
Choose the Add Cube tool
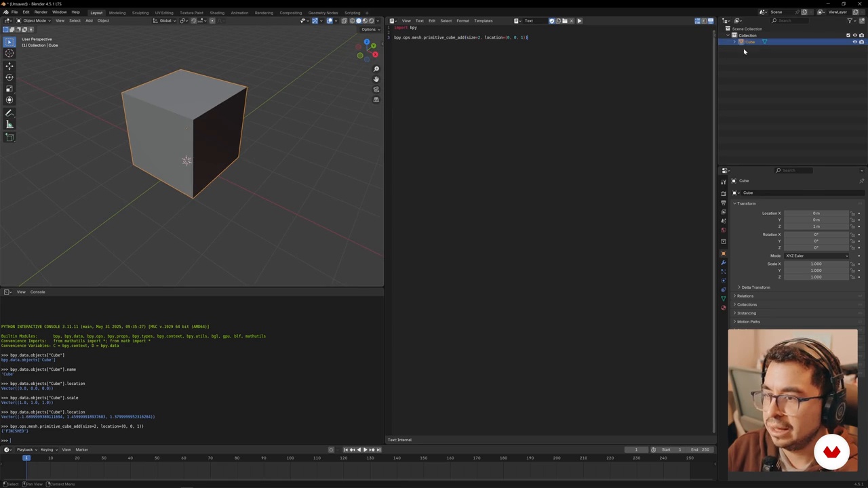[9, 138]
